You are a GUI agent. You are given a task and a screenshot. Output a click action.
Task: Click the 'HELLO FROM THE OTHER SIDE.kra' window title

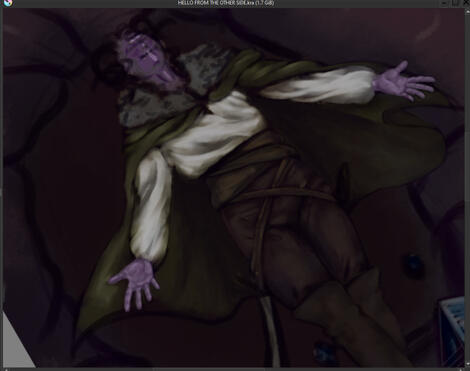click(226, 3)
